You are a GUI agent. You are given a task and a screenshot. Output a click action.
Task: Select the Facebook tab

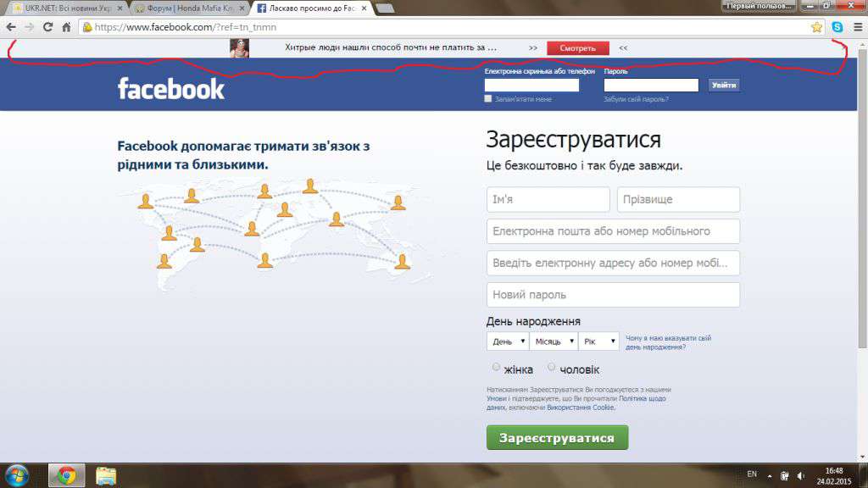pos(312,8)
